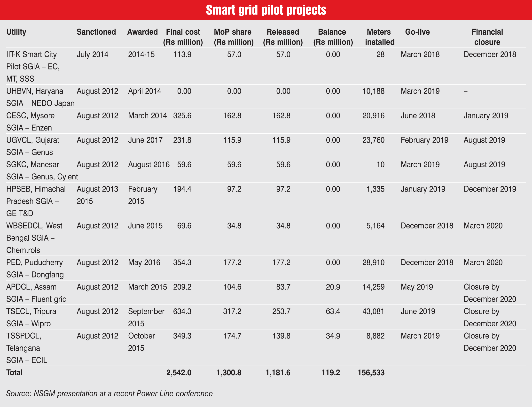532x407 pixels.
Task: Click the UHBVN, Haryana utility cell
Action: (x=40, y=97)
